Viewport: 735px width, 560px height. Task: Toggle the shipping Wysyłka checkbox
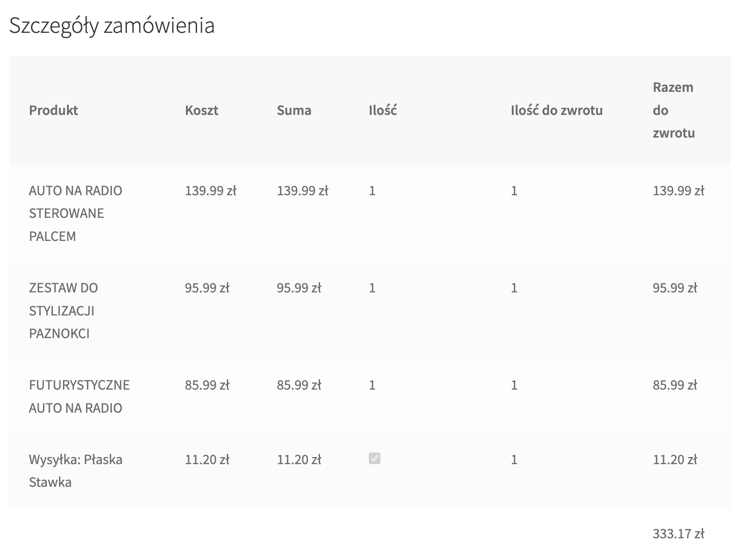tap(374, 458)
